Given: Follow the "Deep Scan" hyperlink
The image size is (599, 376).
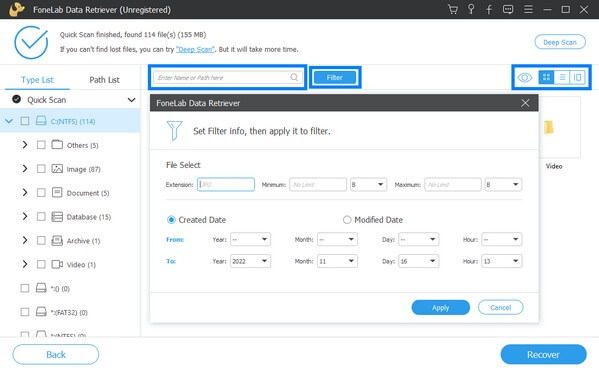Looking at the screenshot, I should click(x=195, y=49).
